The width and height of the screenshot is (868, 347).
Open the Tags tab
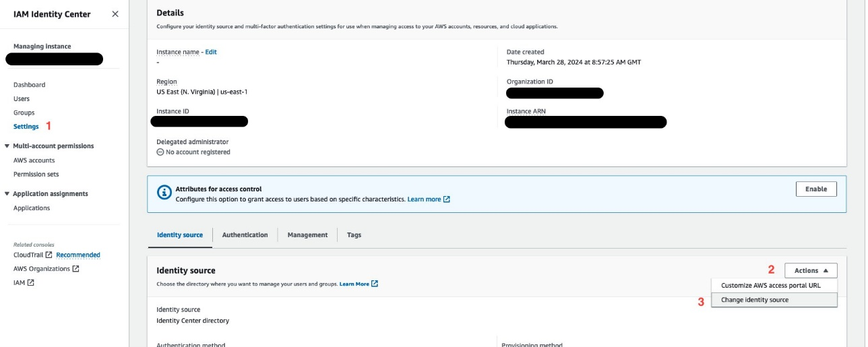tap(354, 235)
